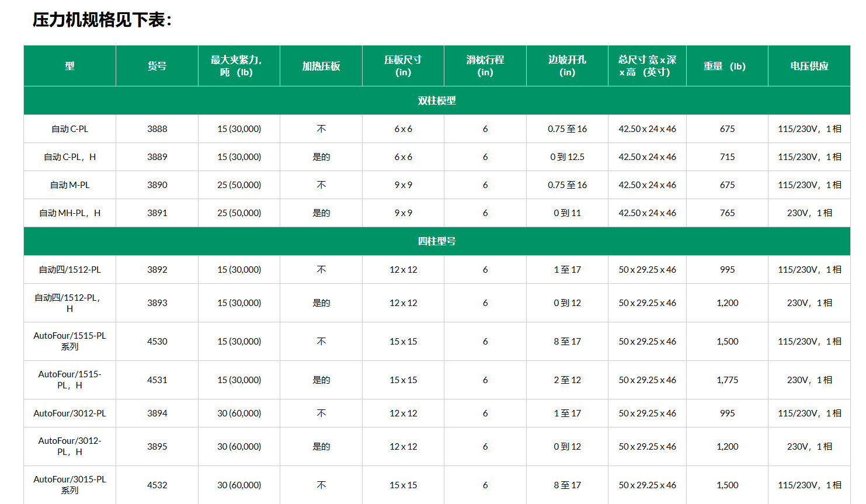Click 230V, 1 相 in row 3891

(x=809, y=213)
